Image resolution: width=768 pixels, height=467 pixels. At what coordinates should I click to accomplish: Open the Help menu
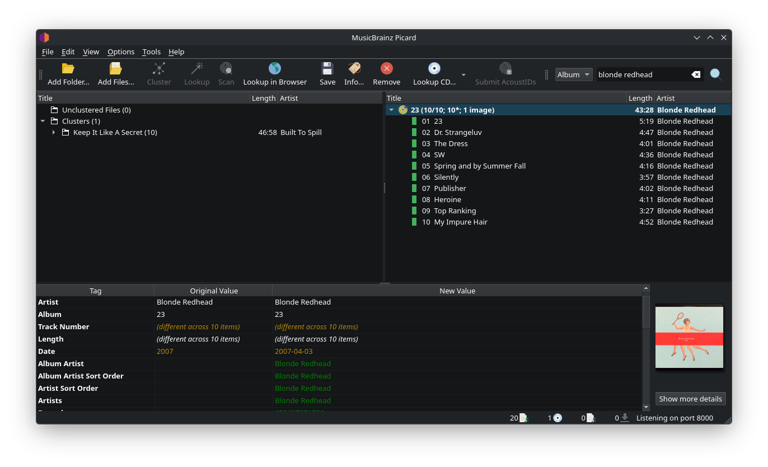(x=176, y=51)
